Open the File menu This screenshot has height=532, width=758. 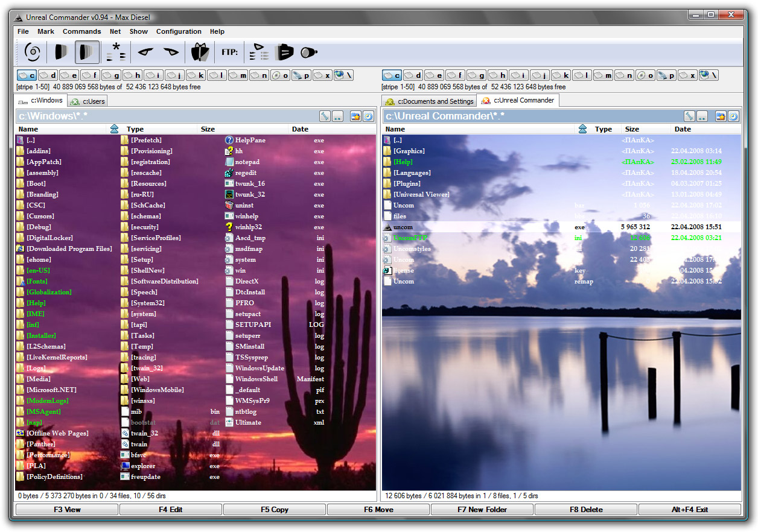pos(23,31)
